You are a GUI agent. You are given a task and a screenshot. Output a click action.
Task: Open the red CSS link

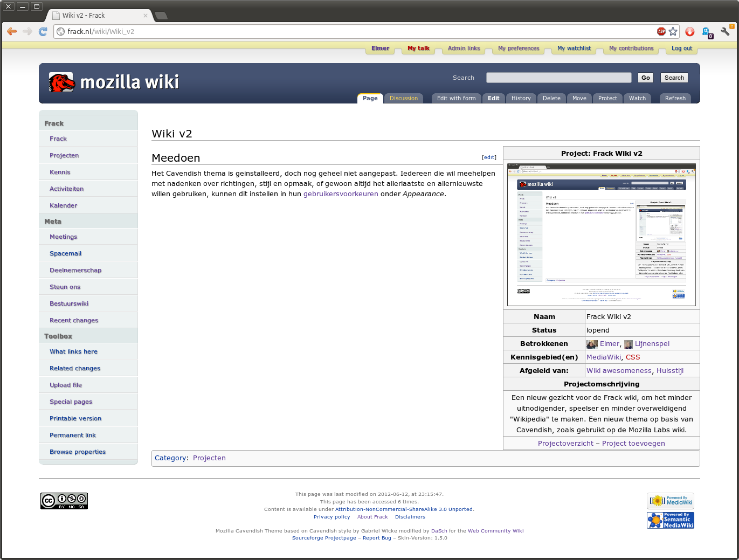[633, 357]
